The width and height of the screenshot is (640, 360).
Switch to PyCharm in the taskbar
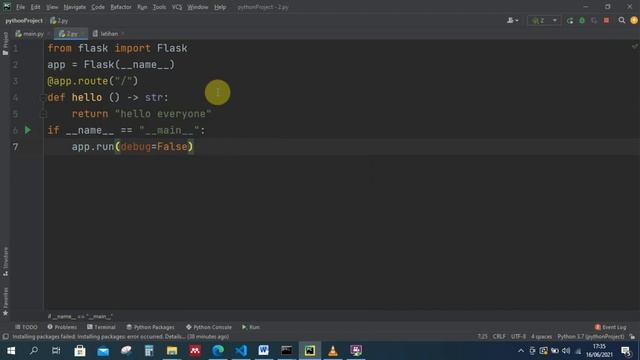pyautogui.click(x=310, y=351)
